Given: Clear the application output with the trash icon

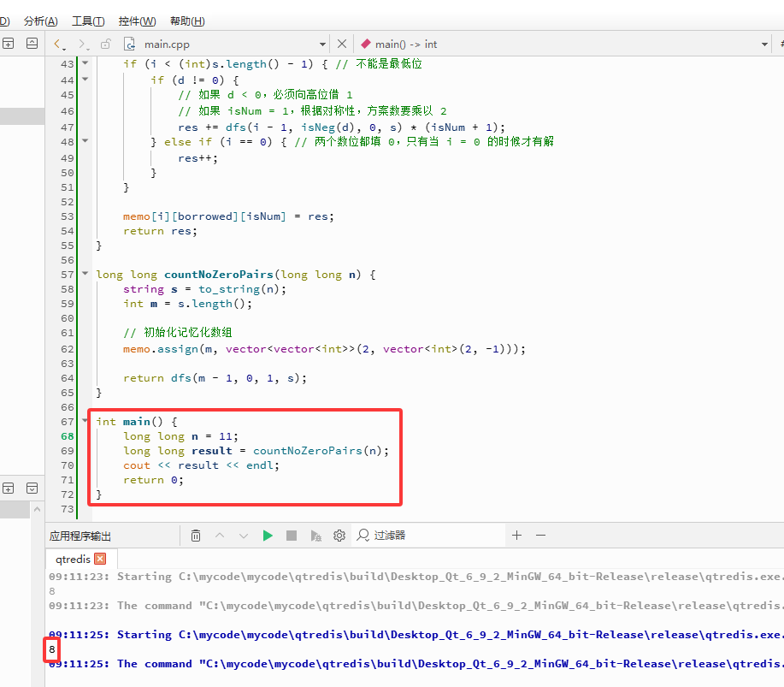Looking at the screenshot, I should [x=196, y=536].
